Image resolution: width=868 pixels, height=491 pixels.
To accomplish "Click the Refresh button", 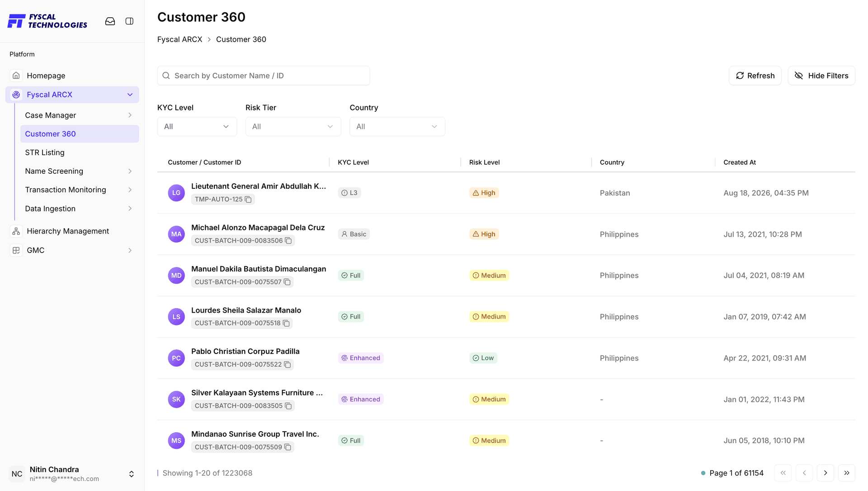I will tap(755, 76).
